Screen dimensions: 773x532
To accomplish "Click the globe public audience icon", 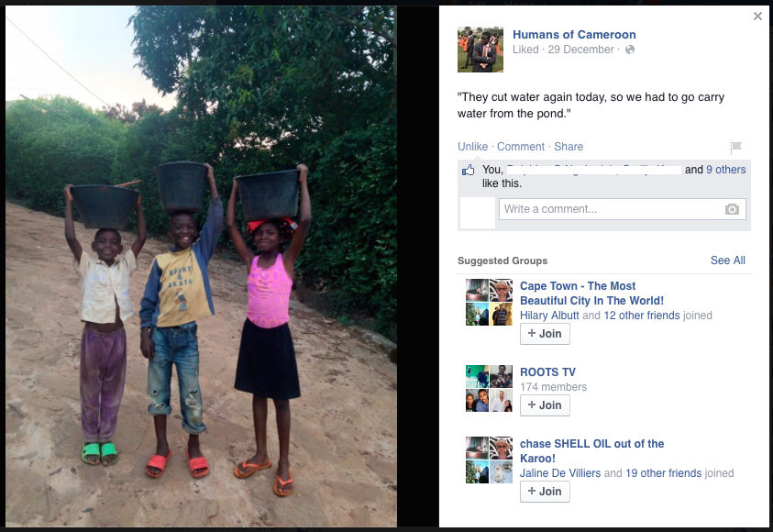I will point(630,50).
